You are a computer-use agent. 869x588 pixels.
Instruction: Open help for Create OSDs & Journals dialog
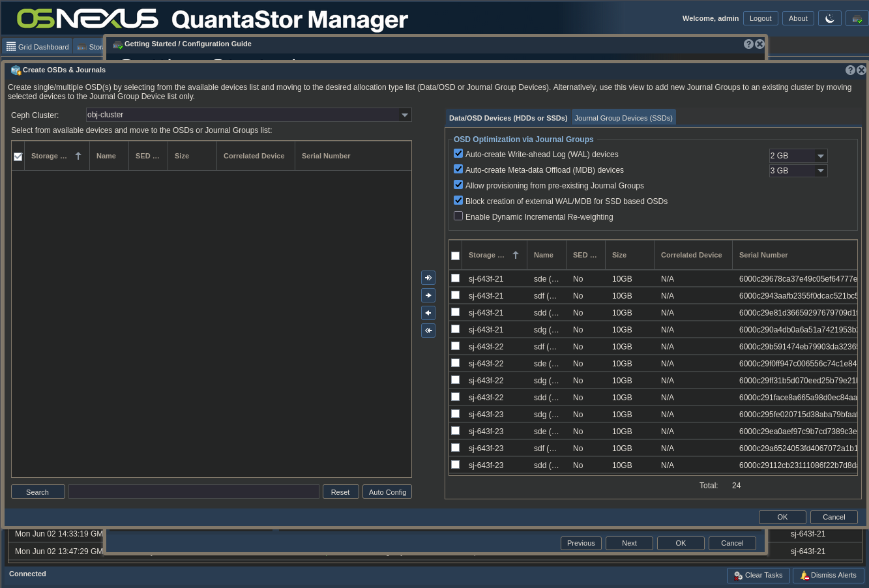[x=850, y=70]
